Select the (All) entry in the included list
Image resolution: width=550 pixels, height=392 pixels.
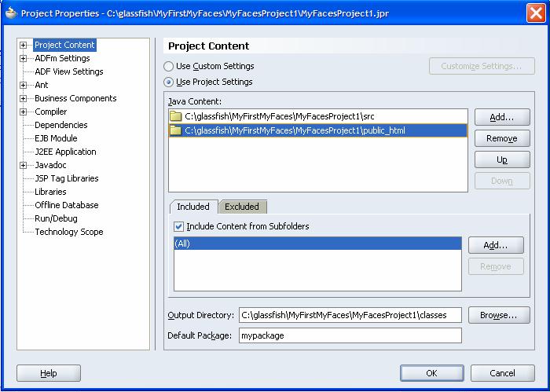(317, 244)
